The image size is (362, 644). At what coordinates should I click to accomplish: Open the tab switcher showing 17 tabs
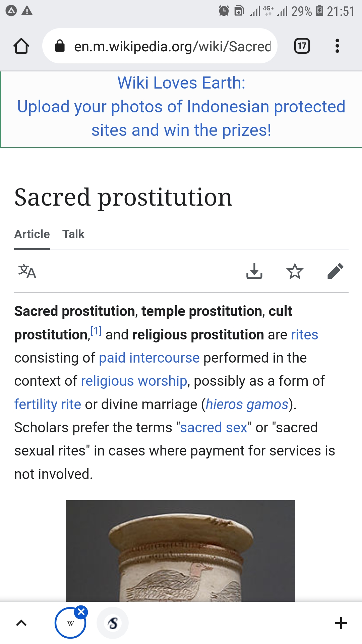301,46
